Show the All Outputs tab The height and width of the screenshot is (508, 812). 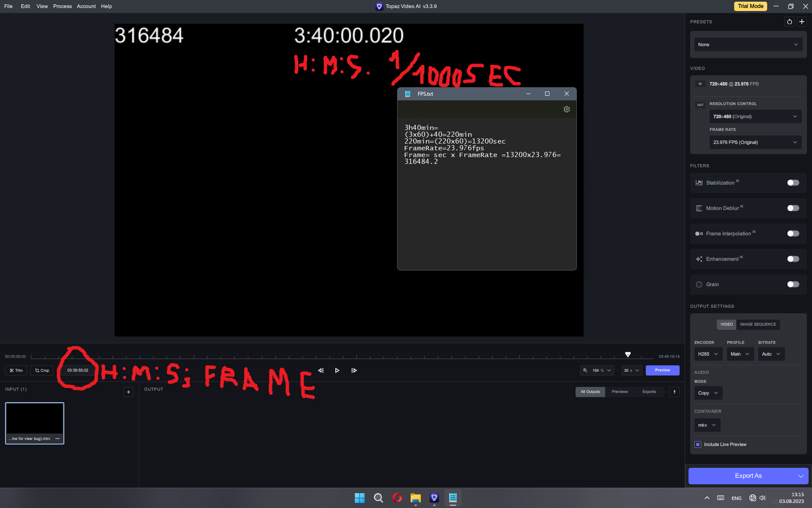click(x=590, y=392)
